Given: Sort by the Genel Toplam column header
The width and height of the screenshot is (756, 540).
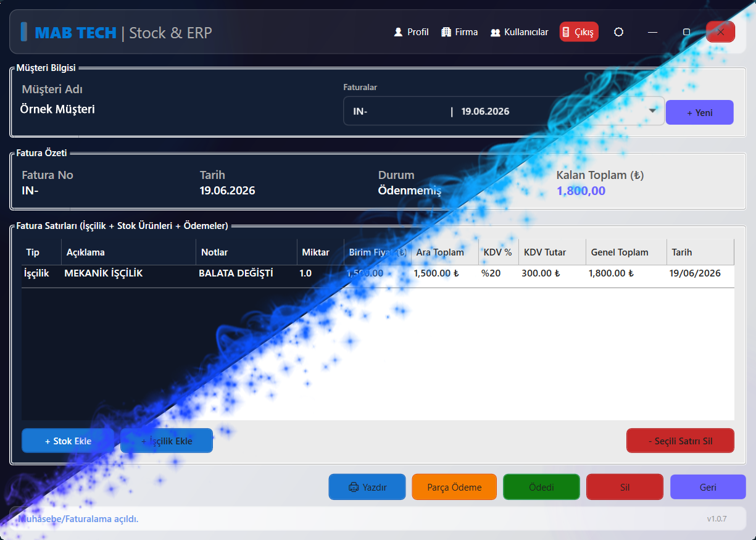Looking at the screenshot, I should click(626, 252).
